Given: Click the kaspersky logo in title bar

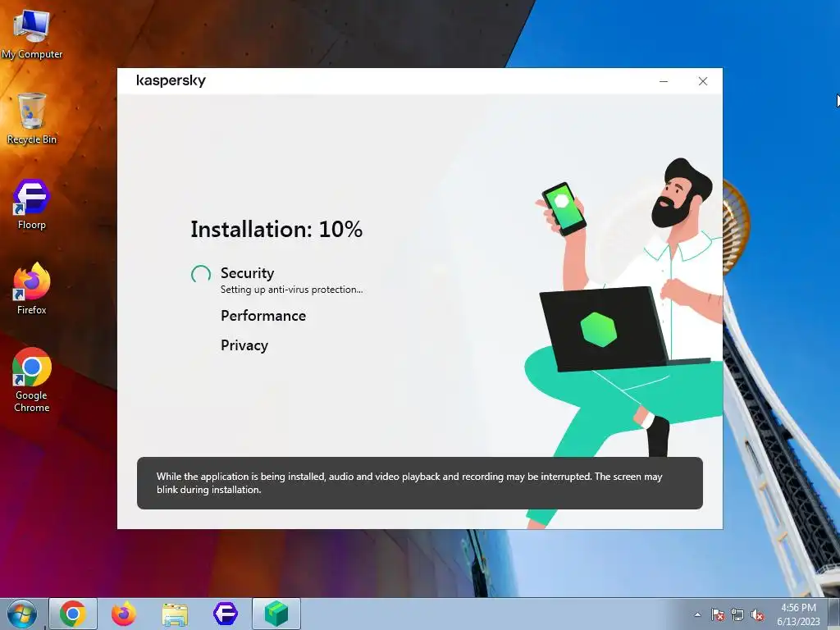Looking at the screenshot, I should coord(171,81).
